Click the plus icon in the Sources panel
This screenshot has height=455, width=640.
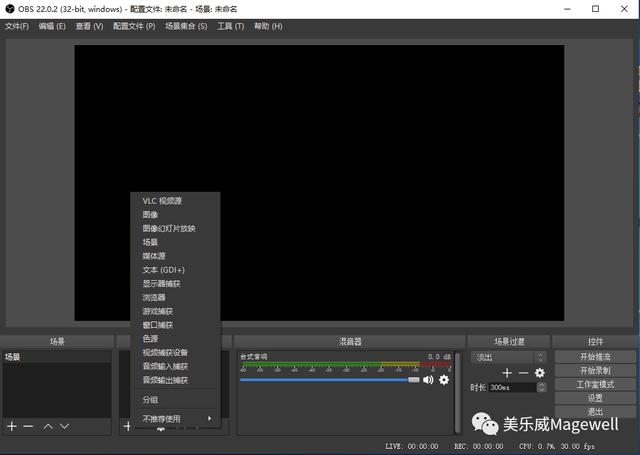pos(127,426)
